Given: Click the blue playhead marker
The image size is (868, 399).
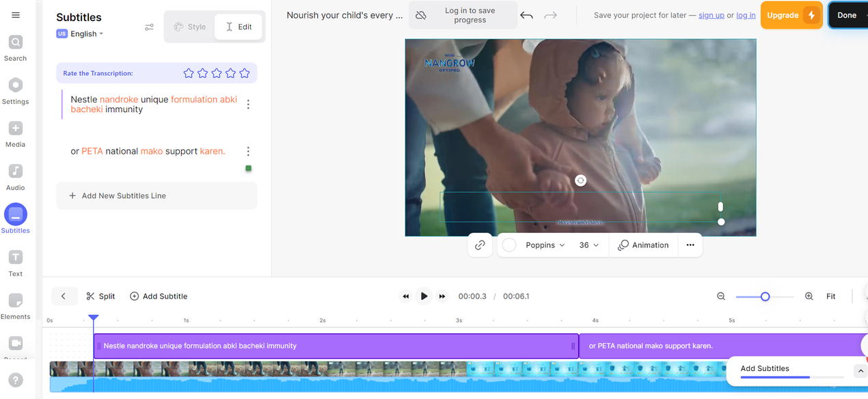Looking at the screenshot, I should tap(94, 318).
